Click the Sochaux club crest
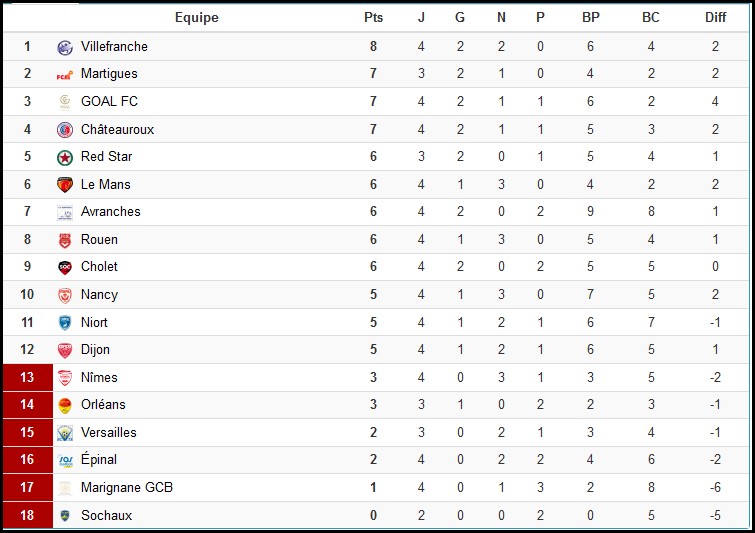This screenshot has width=755, height=533. pos(65,516)
